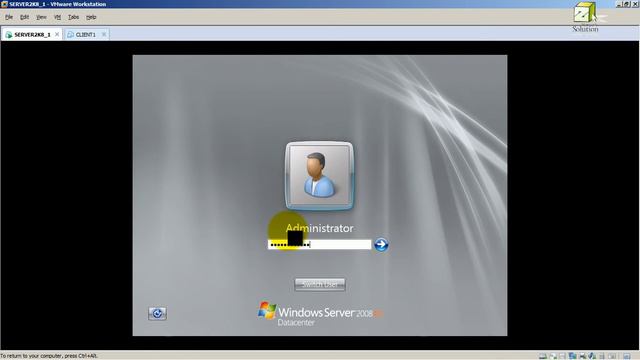Click into the password input field

[x=319, y=244]
